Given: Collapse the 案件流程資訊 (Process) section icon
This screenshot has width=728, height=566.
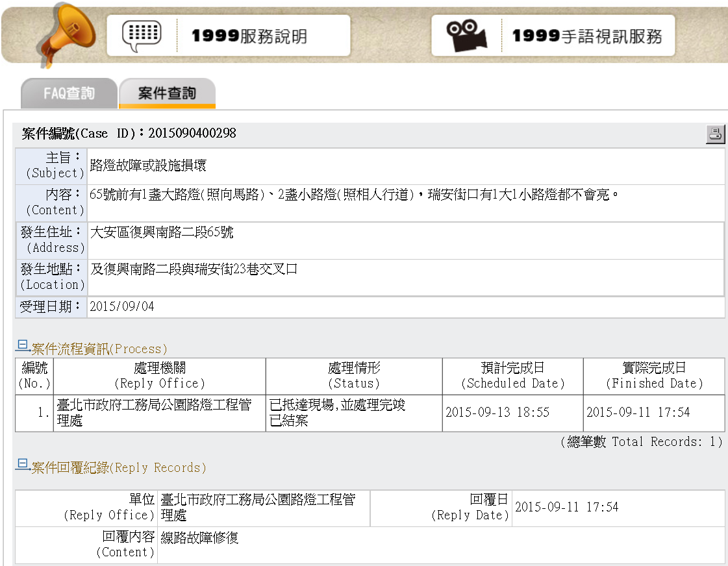Looking at the screenshot, I should pyautogui.click(x=23, y=346).
